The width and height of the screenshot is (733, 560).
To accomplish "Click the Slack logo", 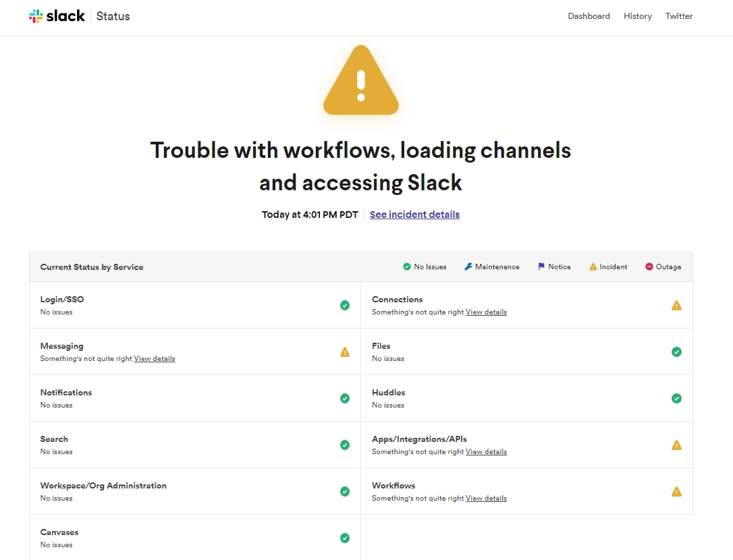I will click(57, 16).
